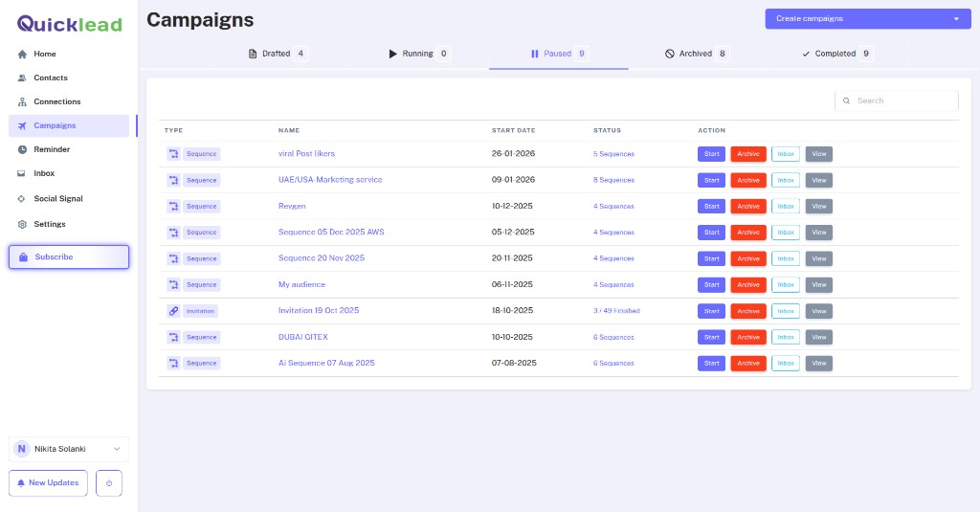
Task: Click the New Updates button
Action: click(x=48, y=483)
